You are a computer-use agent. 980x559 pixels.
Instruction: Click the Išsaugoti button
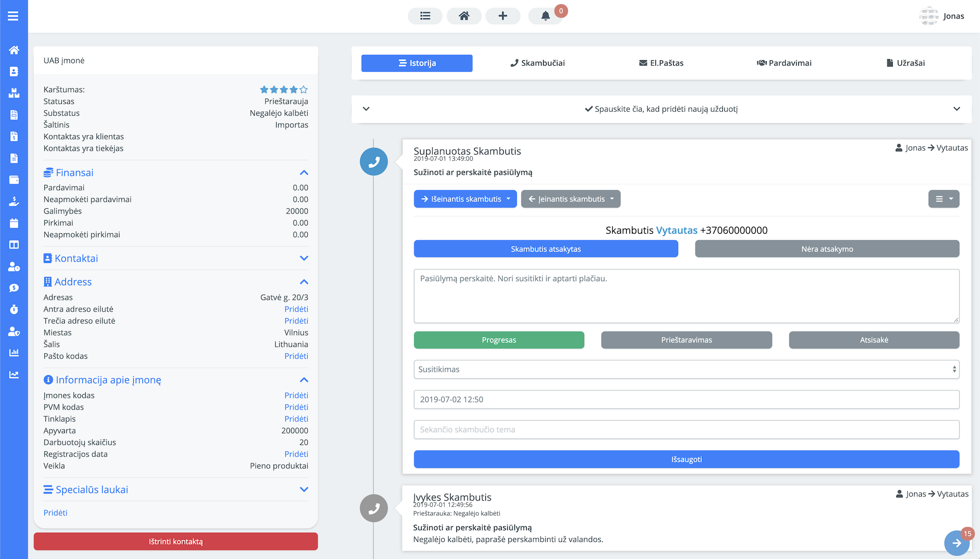click(x=686, y=459)
